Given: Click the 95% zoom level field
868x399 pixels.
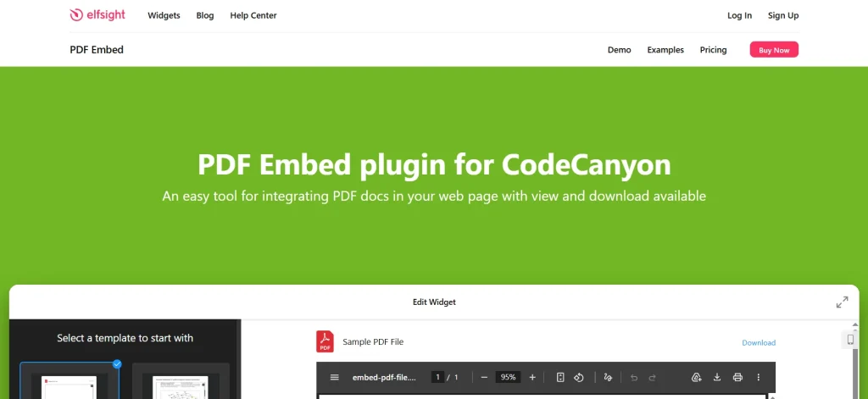Looking at the screenshot, I should pyautogui.click(x=509, y=378).
